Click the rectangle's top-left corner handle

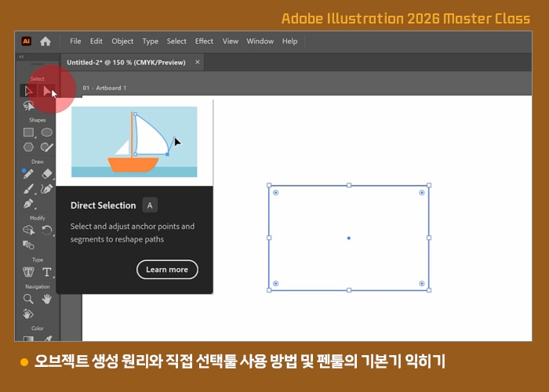pos(269,185)
